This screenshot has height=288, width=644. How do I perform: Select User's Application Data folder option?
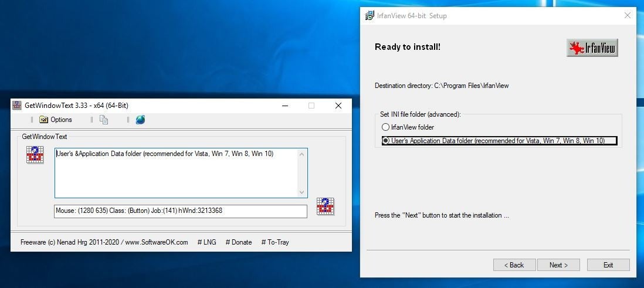click(x=385, y=141)
